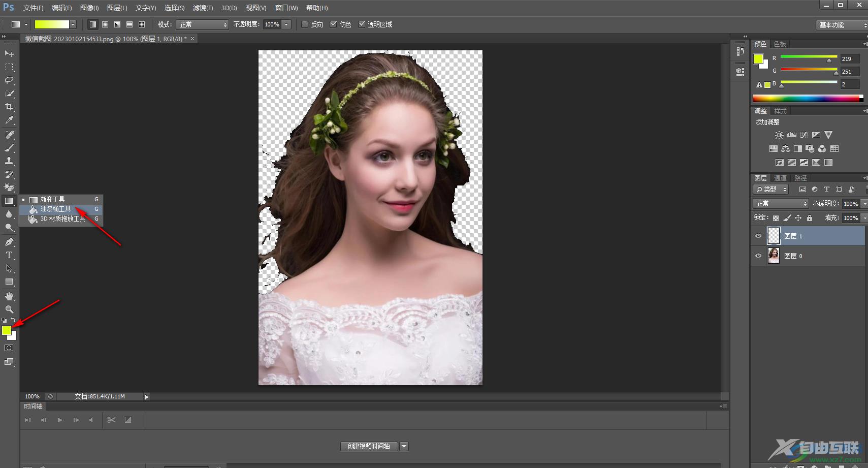Viewport: 868px width, 468px height.
Task: Open the dropdown beside 创建视频时间轴
Action: point(404,446)
